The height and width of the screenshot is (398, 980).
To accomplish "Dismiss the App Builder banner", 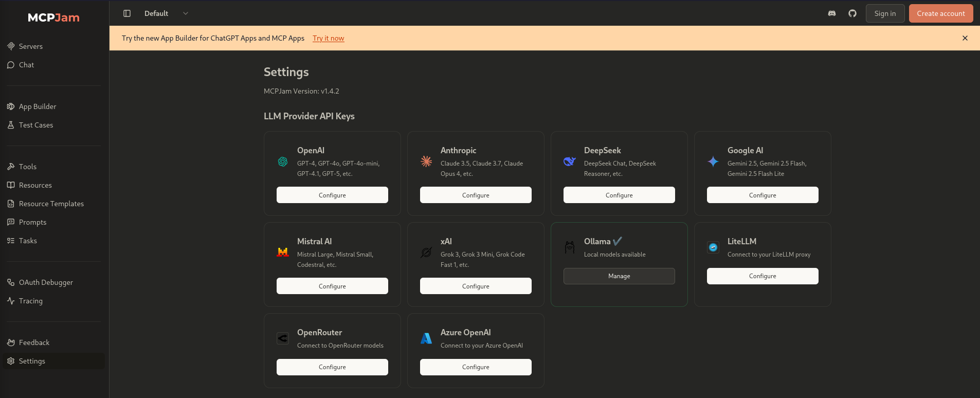I will pos(965,38).
